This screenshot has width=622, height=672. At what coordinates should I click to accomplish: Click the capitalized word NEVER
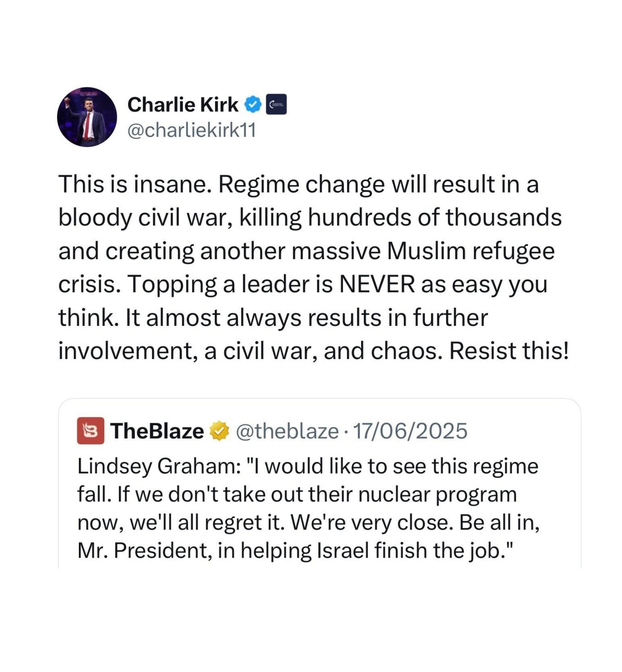pos(376,284)
